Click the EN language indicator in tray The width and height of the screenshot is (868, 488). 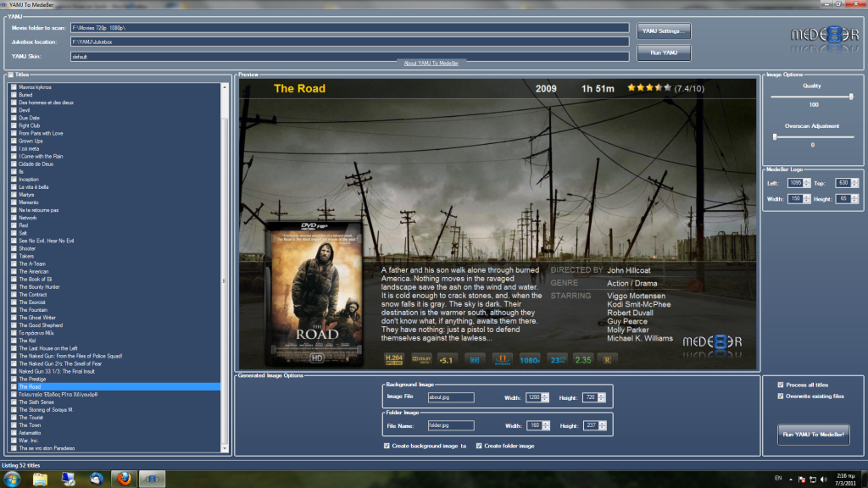778,478
